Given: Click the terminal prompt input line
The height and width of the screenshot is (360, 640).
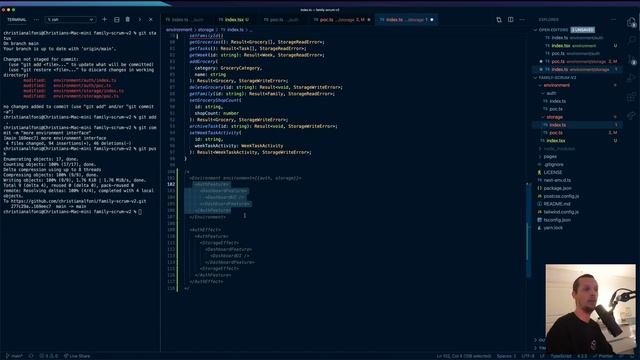Looking at the screenshot, I should coord(73,212).
